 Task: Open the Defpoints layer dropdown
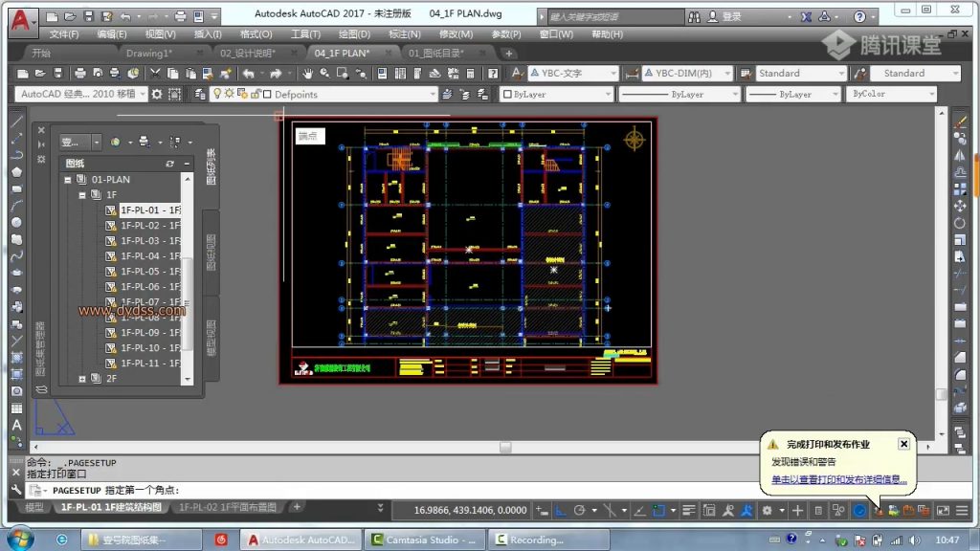coord(323,95)
